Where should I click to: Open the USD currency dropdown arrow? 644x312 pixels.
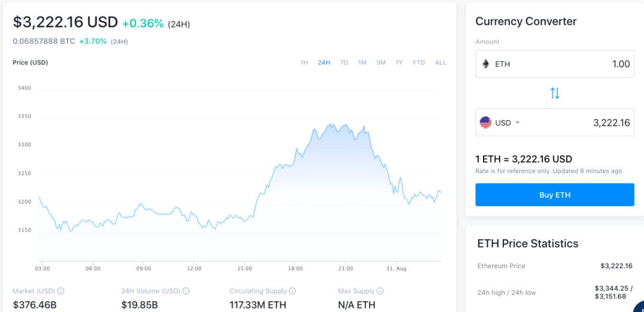point(518,123)
